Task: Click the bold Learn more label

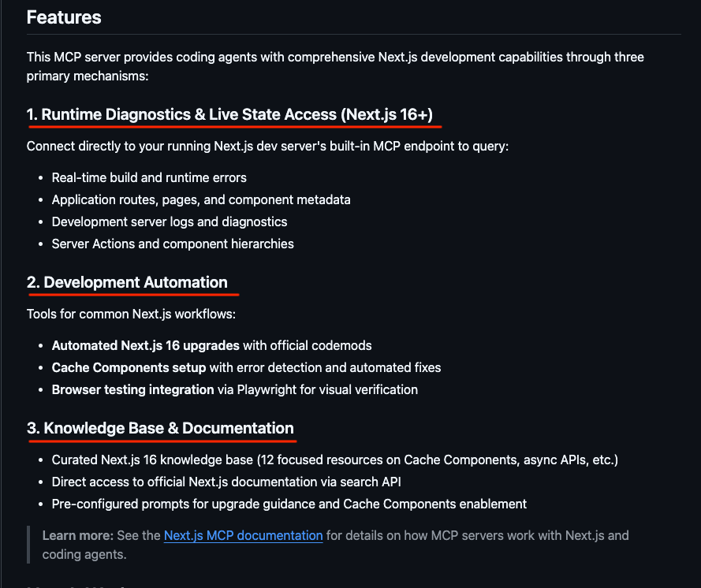Action: click(77, 536)
